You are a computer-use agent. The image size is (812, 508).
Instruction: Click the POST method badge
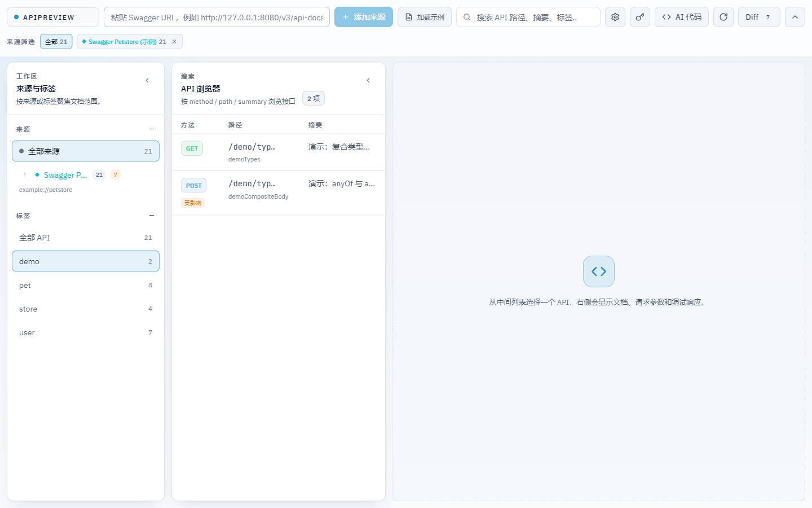(x=193, y=186)
